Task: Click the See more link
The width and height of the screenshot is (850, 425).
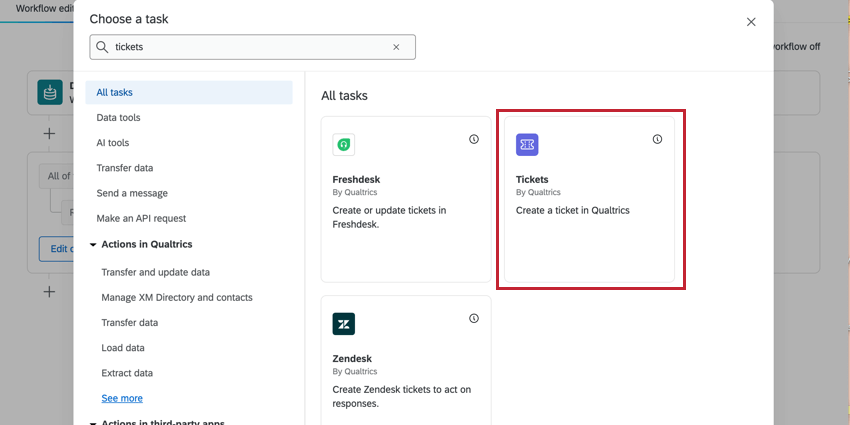Action: (122, 398)
